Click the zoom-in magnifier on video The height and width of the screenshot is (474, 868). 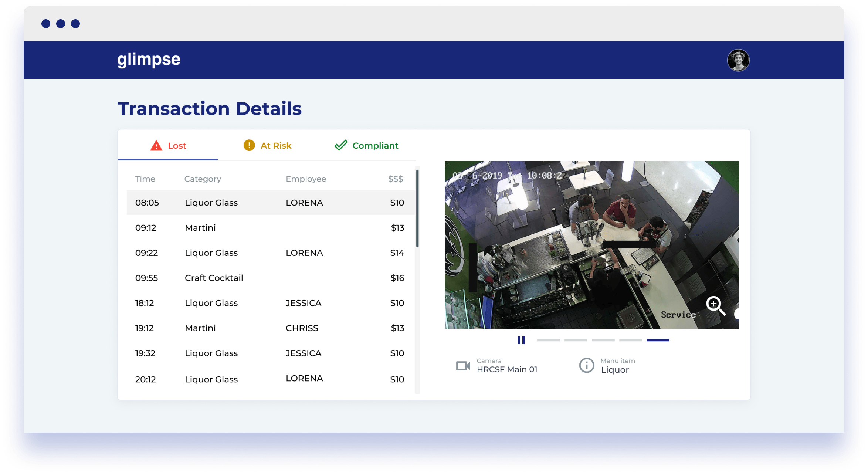click(716, 306)
